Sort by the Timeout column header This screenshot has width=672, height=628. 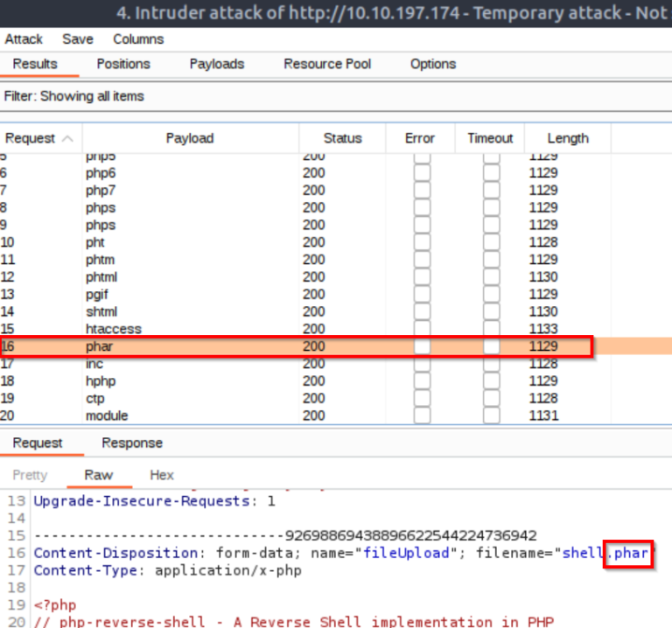click(490, 138)
